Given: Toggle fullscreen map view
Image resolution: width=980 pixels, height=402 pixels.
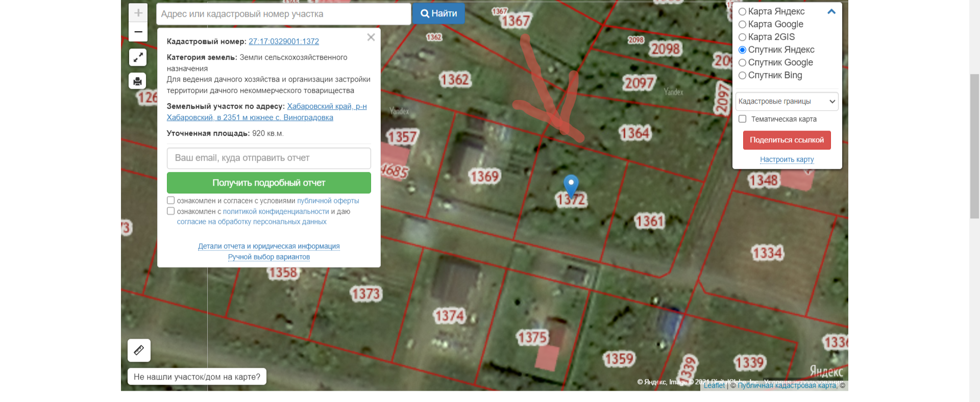Looking at the screenshot, I should (138, 57).
